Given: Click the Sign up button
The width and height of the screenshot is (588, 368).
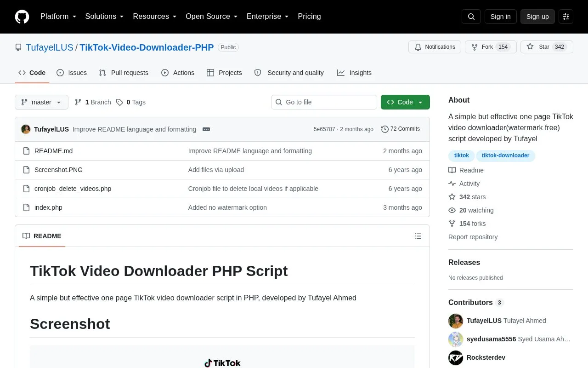Looking at the screenshot, I should (537, 17).
